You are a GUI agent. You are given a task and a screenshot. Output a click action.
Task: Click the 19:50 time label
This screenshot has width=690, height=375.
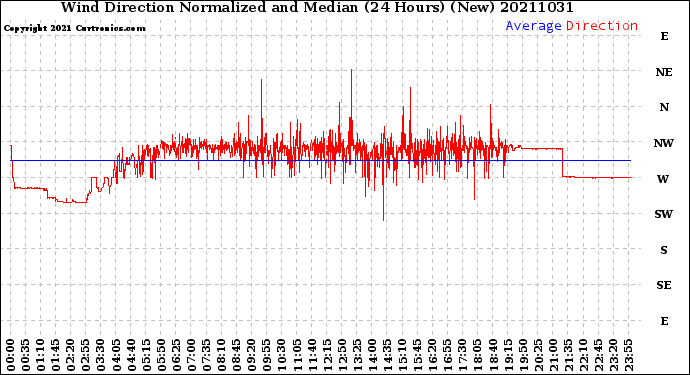pos(523,355)
